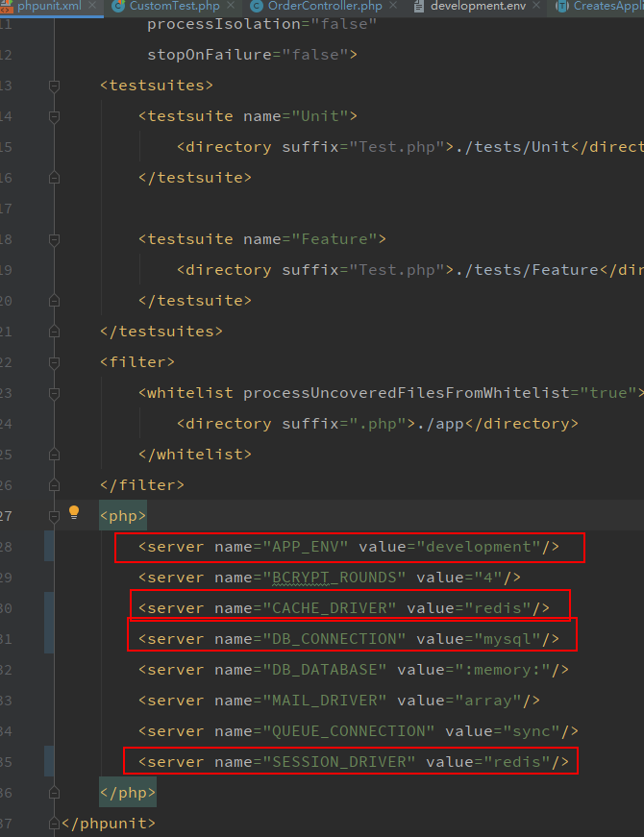
Task: Click the CustomTest.php tab class icon
Action: pos(118,6)
